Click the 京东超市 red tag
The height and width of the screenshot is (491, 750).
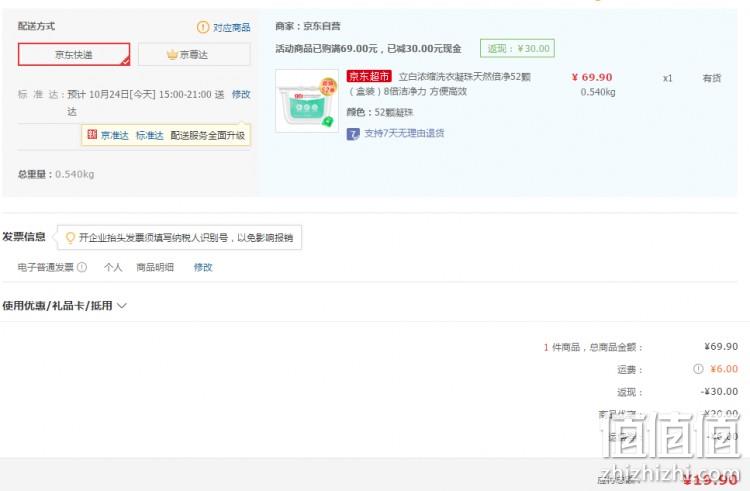pos(369,76)
